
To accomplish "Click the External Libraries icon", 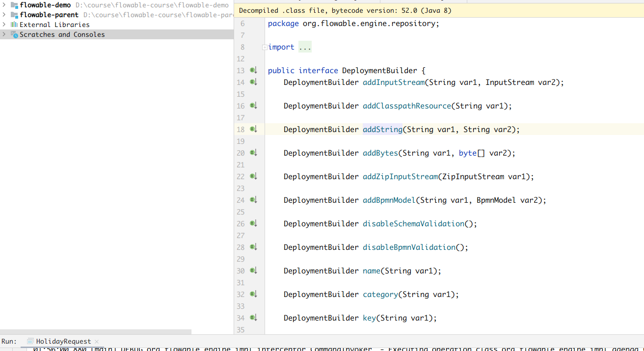I will coord(14,25).
